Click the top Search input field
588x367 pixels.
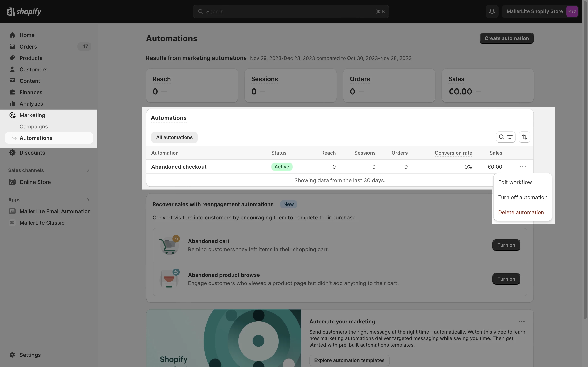[290, 11]
